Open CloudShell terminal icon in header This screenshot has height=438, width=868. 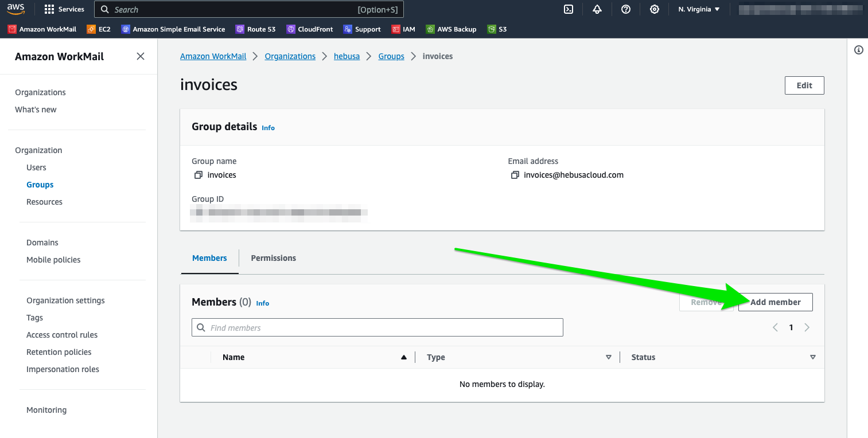click(569, 9)
